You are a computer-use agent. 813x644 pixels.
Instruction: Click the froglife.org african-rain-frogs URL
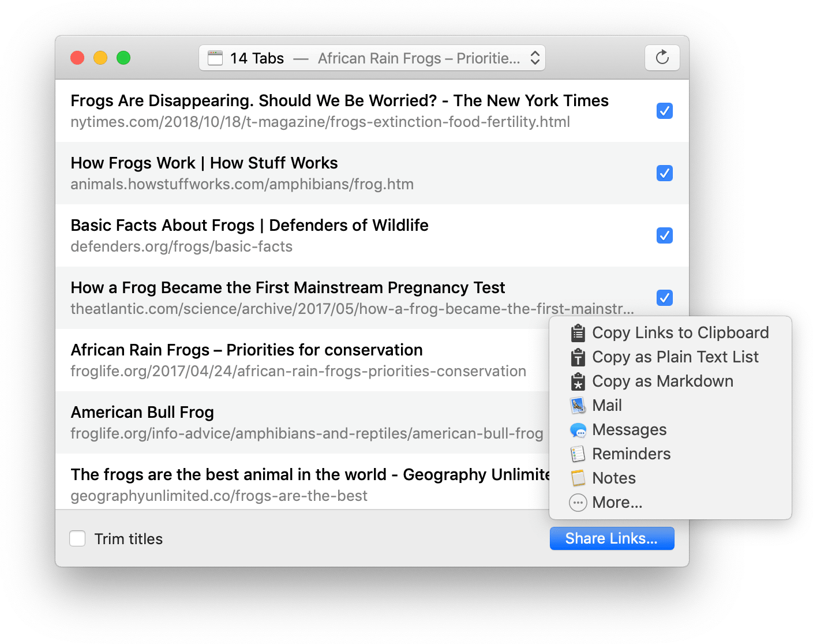coord(298,372)
